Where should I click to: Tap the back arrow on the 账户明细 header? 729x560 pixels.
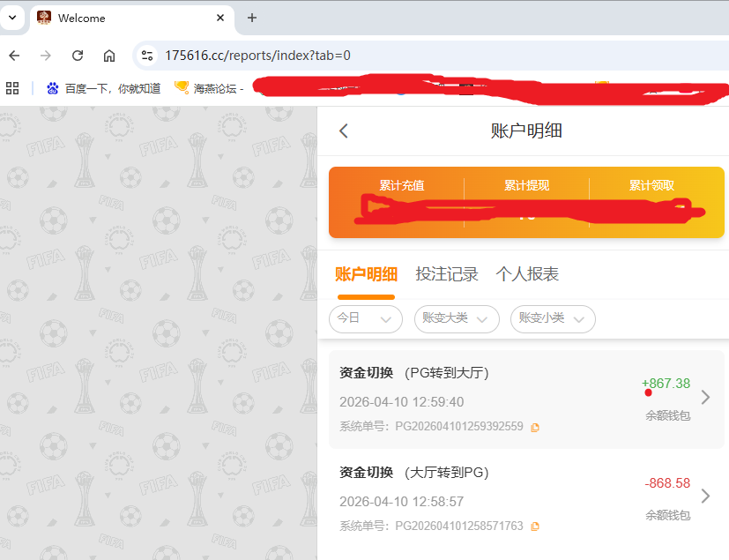click(343, 130)
